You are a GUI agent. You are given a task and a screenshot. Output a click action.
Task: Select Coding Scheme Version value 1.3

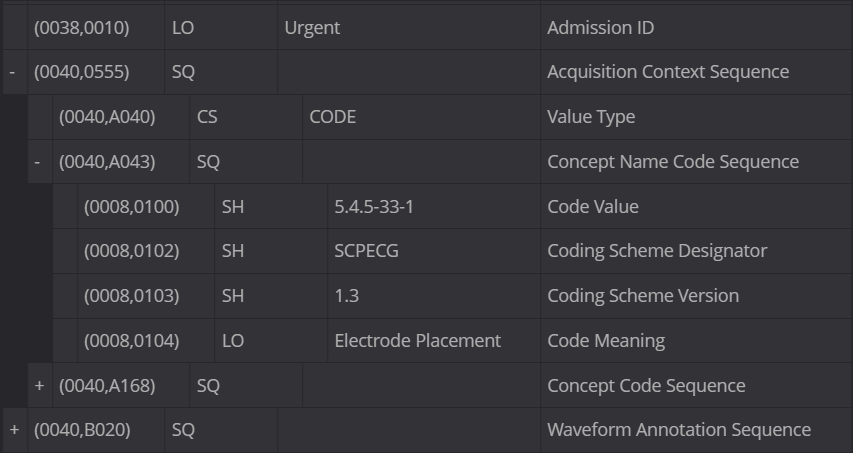point(434,296)
